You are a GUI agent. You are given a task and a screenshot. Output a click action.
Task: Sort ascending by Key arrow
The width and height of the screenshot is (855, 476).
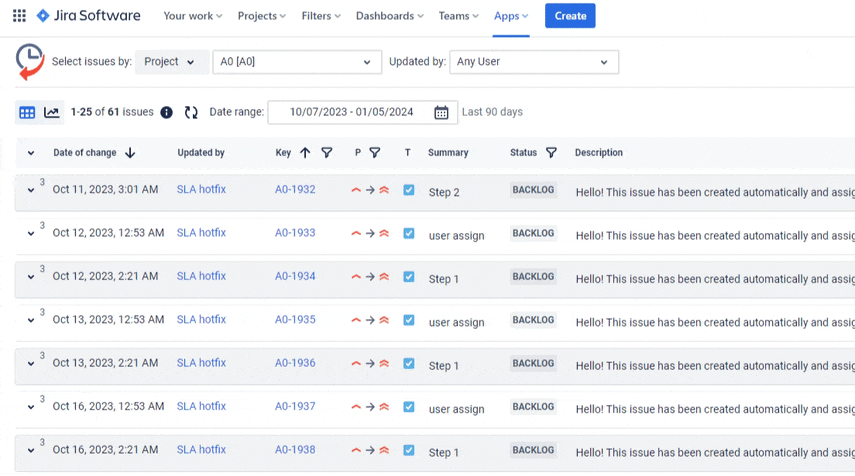point(305,153)
